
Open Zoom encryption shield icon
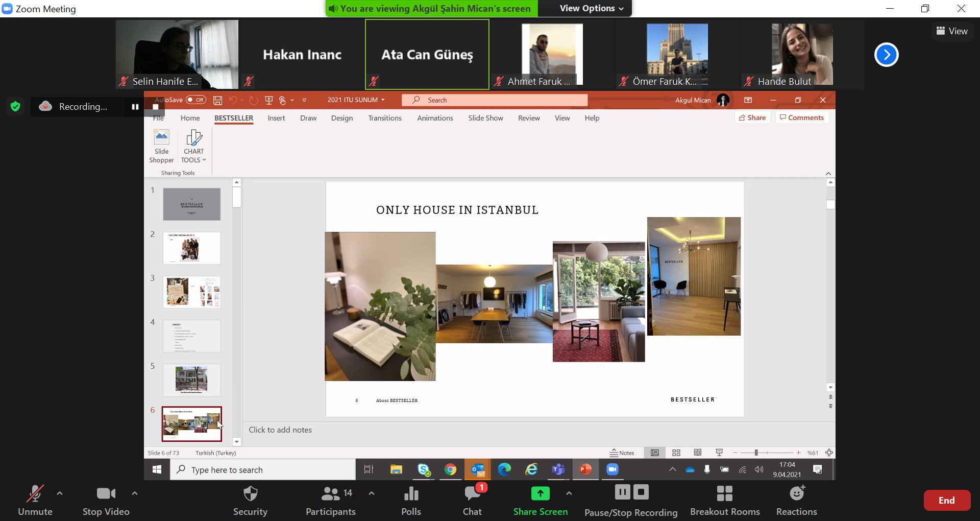point(15,106)
